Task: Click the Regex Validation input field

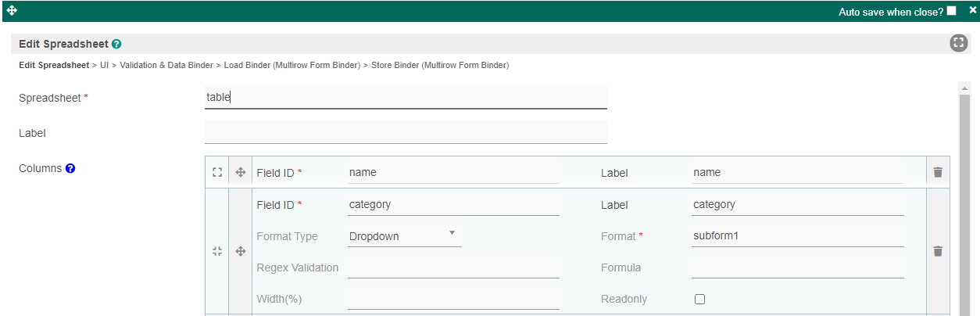Action: pos(453,268)
